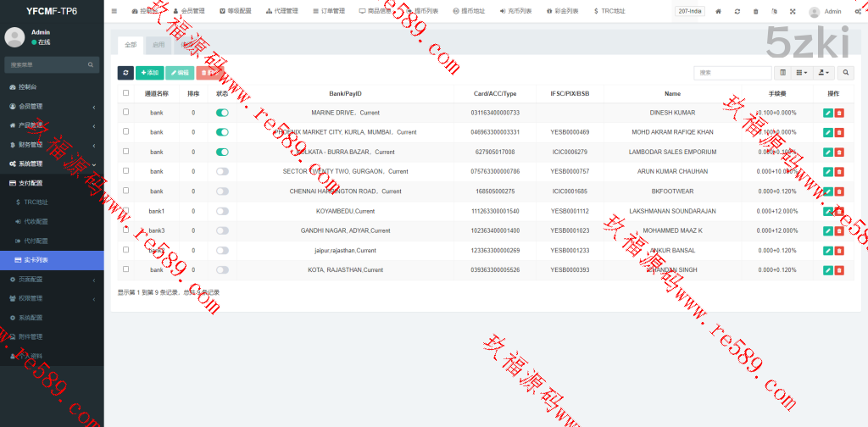Click the table 搜索 input field
This screenshot has width=868, height=427.
coord(732,74)
